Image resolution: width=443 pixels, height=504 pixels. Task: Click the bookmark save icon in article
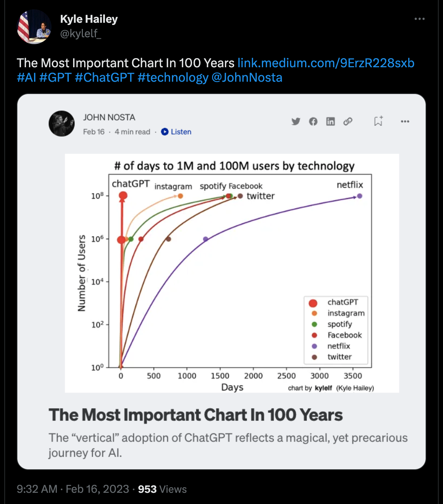coord(378,121)
